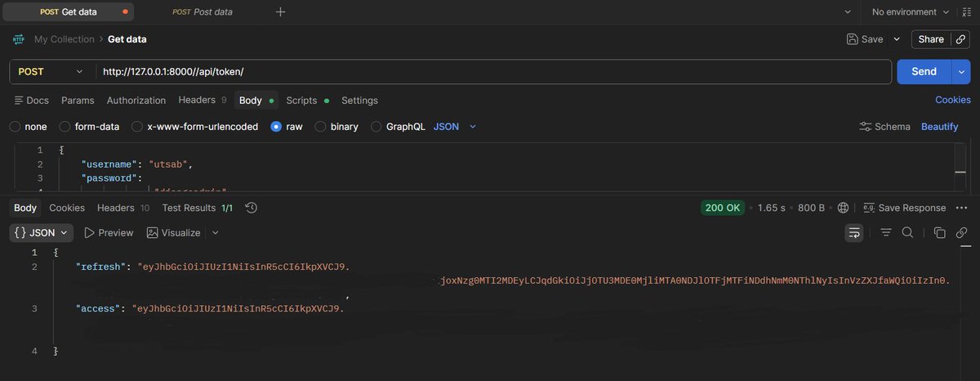Click the filter response icon

[x=886, y=233]
